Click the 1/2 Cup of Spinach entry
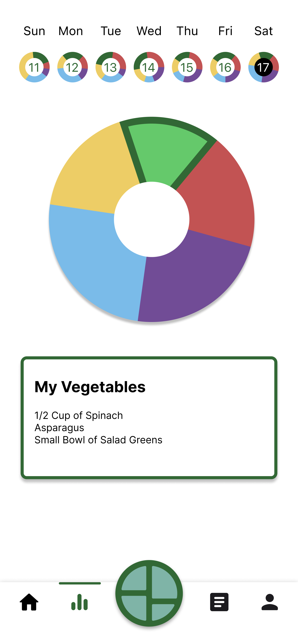Viewport: 298px width, 644px height. point(79,415)
